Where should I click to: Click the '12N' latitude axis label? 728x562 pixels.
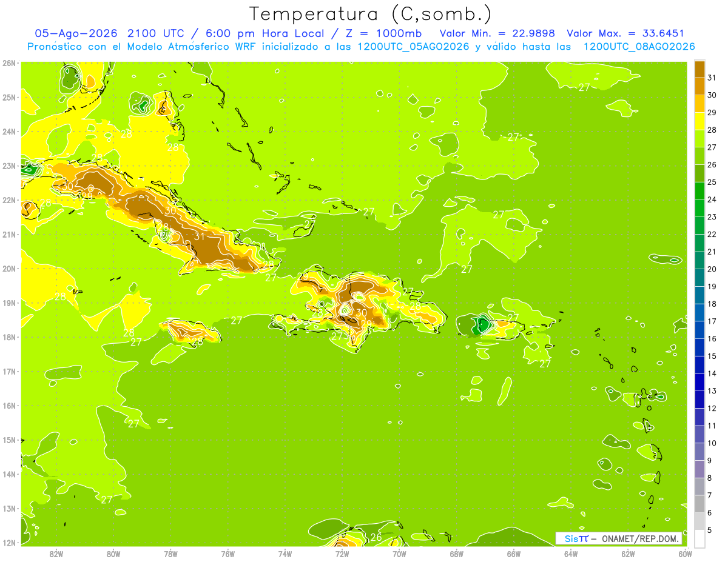[9, 543]
